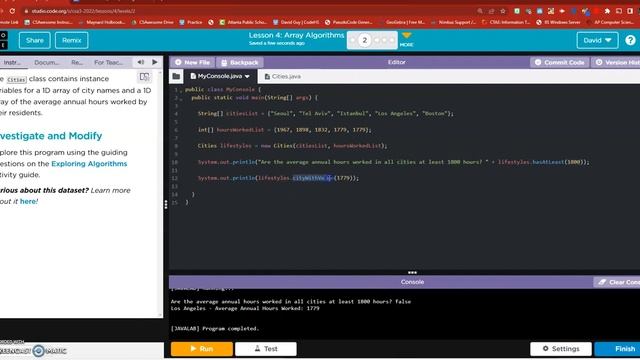Screen dimensions: 640x360
Task: Click the help question mark icon
Action: pos(630,40)
